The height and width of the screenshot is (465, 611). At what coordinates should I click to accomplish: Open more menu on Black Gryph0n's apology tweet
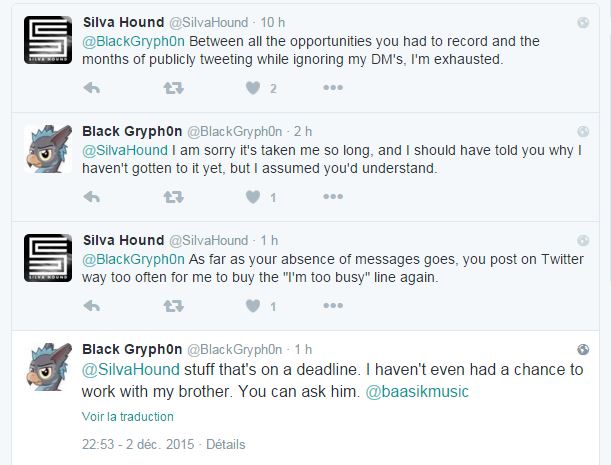coord(333,197)
